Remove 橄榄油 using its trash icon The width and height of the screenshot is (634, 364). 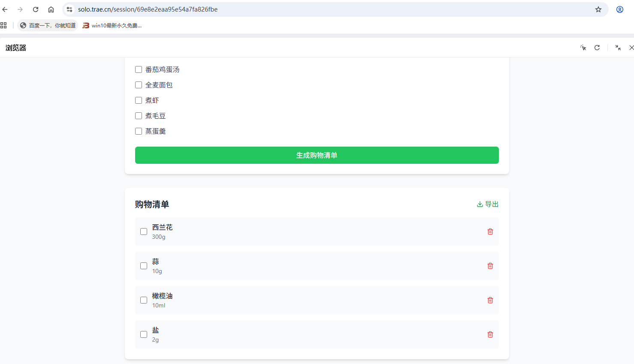(490, 300)
